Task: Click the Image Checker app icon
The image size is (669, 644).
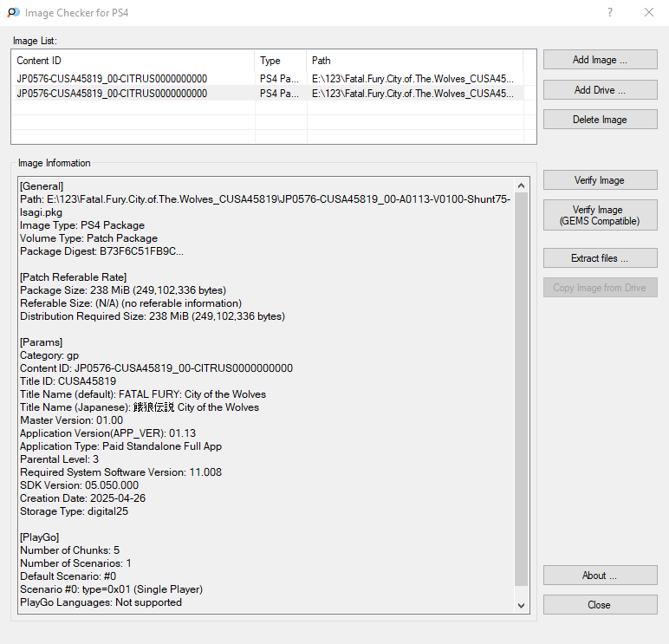Action: [13, 13]
